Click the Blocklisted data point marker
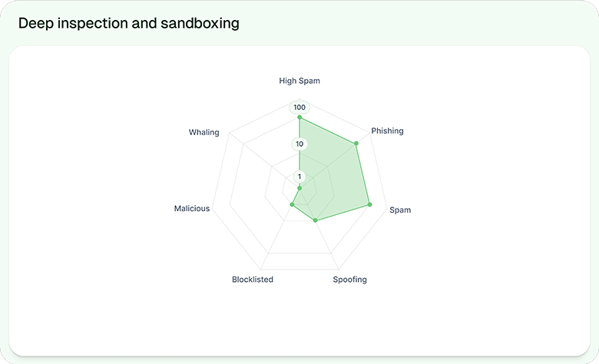Viewport: 599px width, 364px height. pos(293,204)
